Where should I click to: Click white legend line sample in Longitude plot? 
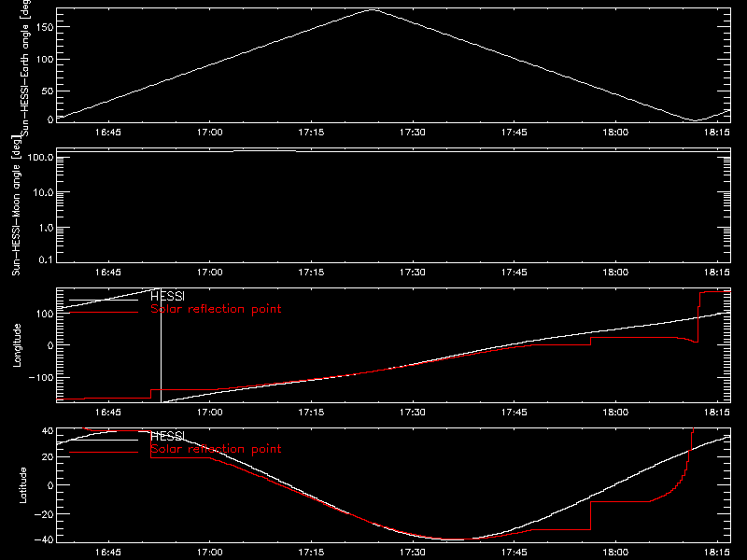coord(104,300)
